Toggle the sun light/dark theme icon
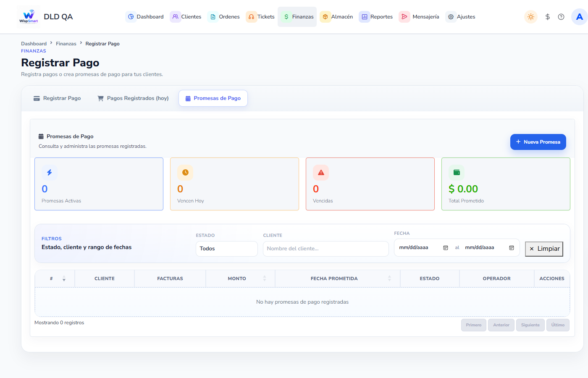 pos(531,17)
